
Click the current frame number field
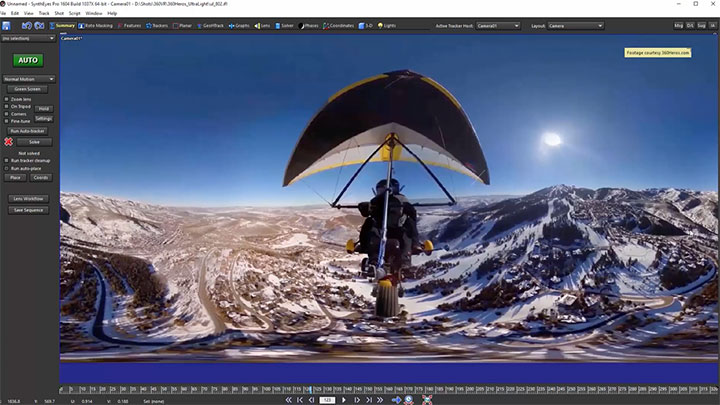point(327,400)
